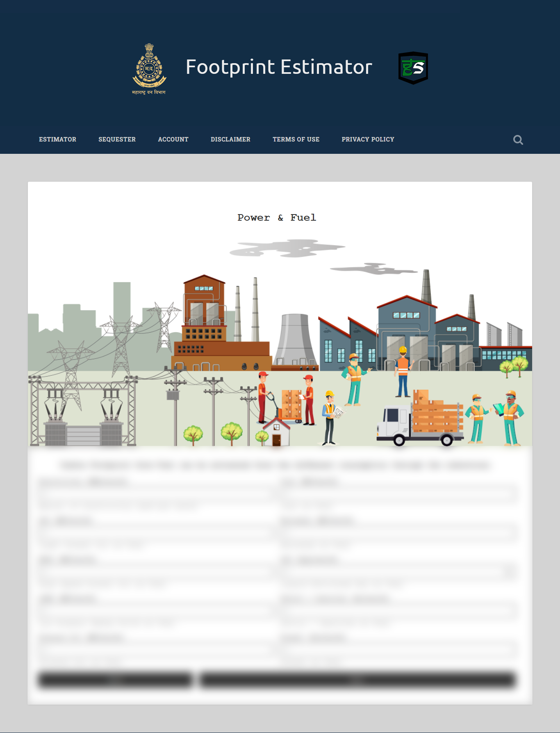The width and height of the screenshot is (560, 733).
Task: Click the Footprint Estimator site title
Action: click(279, 67)
